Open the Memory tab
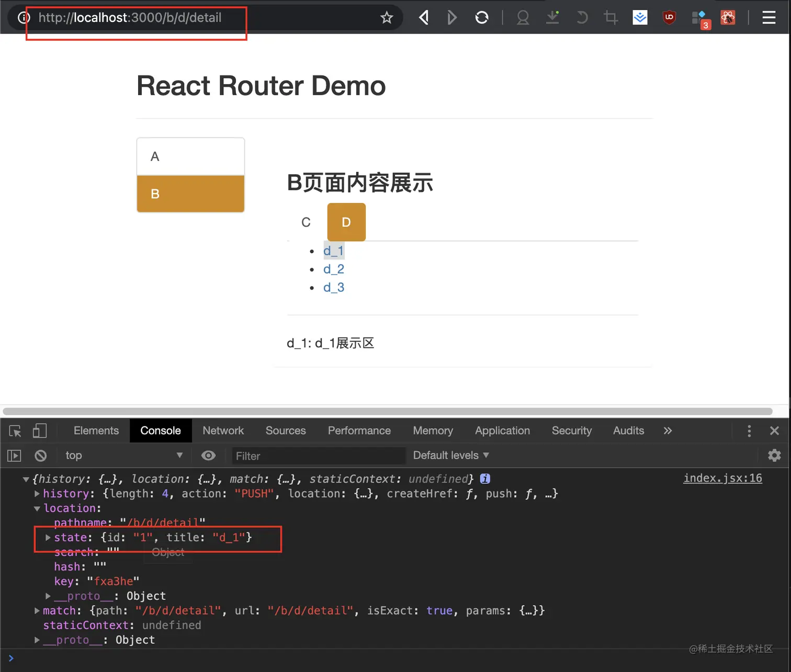 pyautogui.click(x=433, y=430)
